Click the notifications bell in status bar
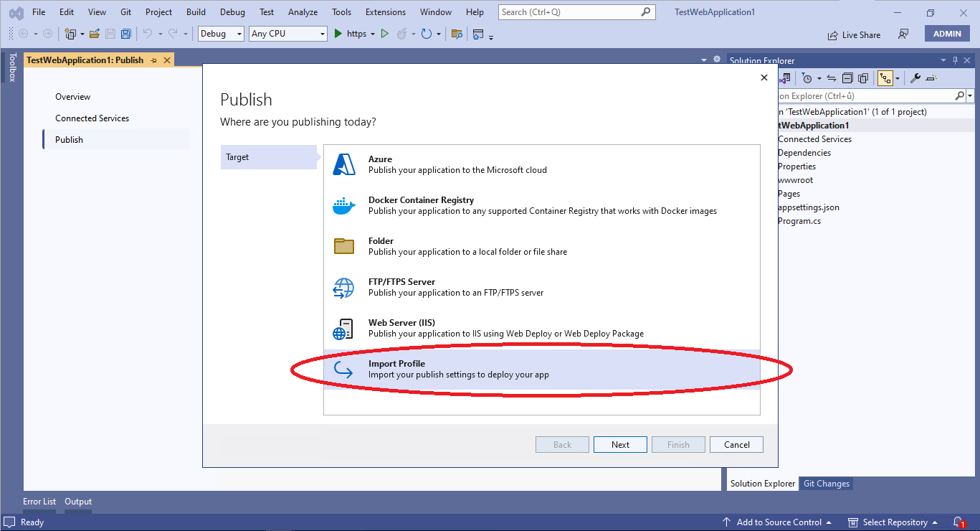 958,522
